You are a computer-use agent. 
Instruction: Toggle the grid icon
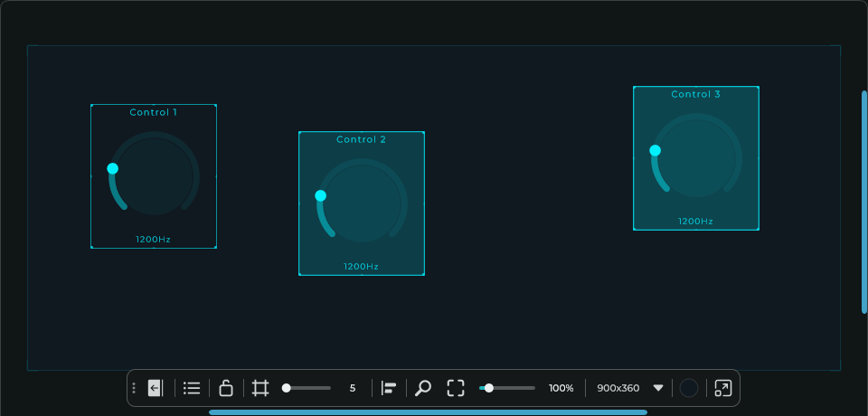(x=260, y=388)
